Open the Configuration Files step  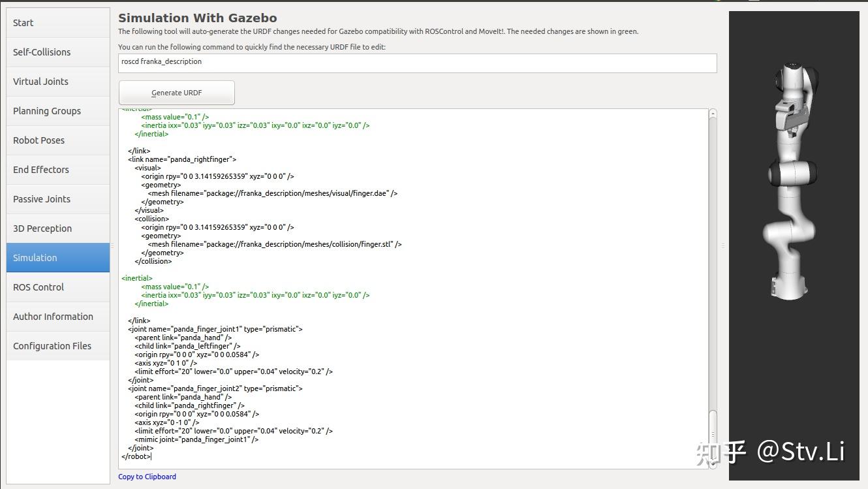click(x=58, y=346)
